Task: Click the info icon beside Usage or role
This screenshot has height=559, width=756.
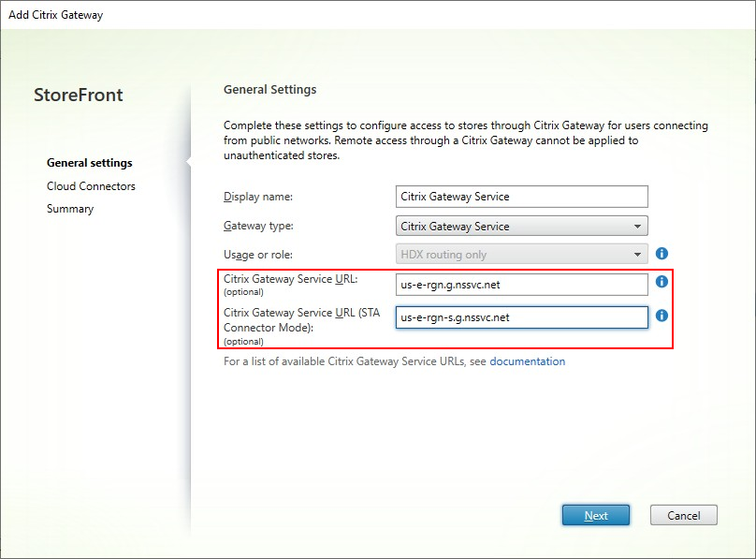Action: 661,253
